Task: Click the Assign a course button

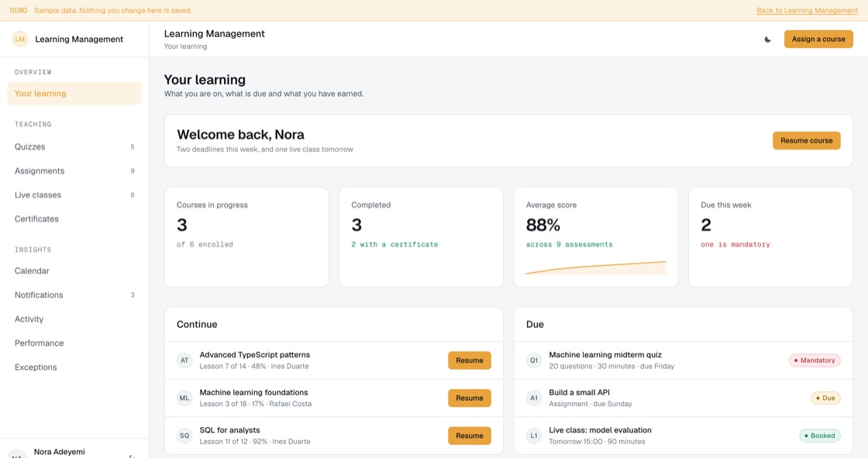Action: pos(818,40)
